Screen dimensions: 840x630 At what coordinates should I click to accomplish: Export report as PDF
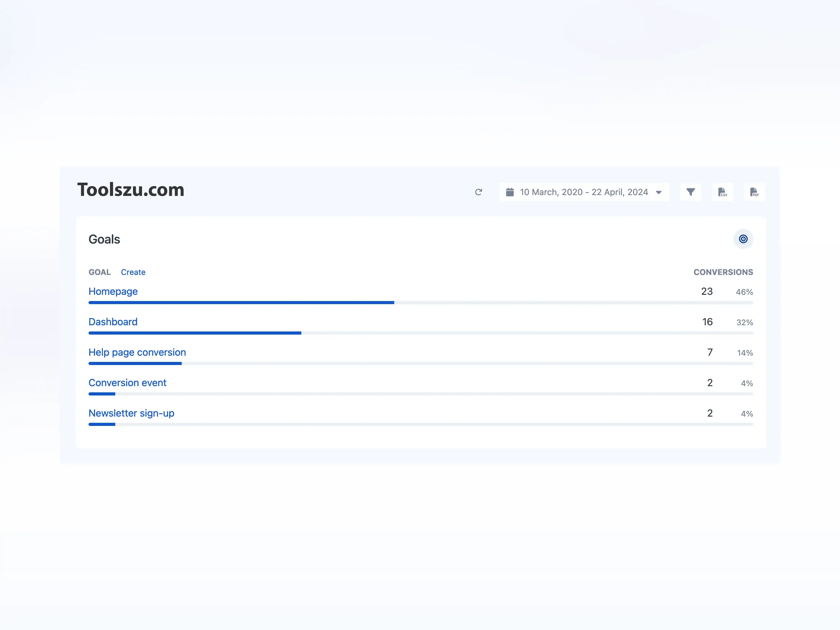pyautogui.click(x=755, y=192)
